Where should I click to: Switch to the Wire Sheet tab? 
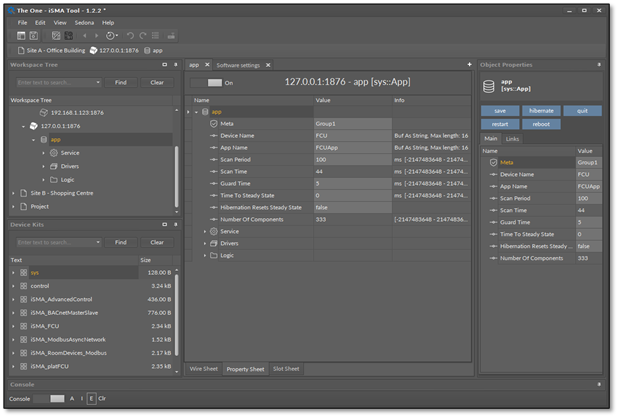203,369
